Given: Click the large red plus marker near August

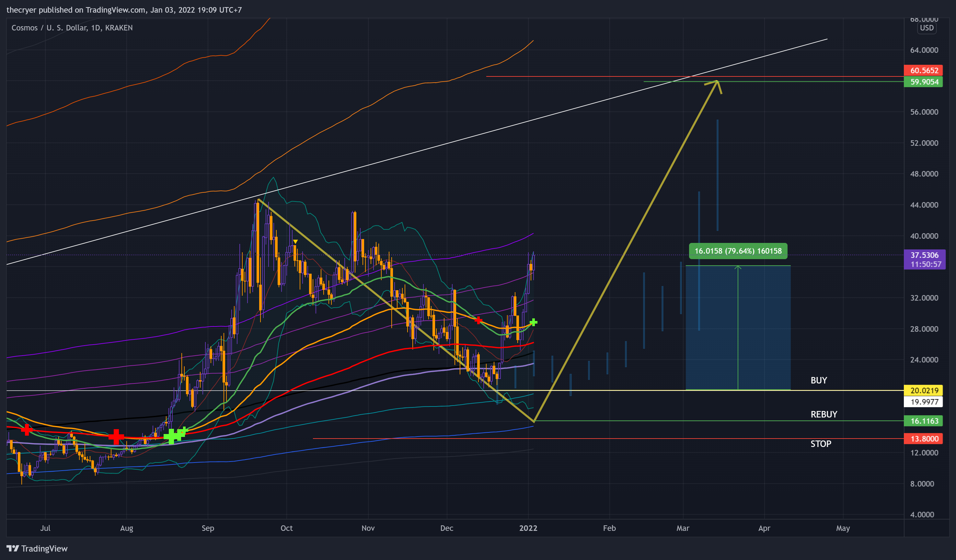Looking at the screenshot, I should [x=116, y=437].
